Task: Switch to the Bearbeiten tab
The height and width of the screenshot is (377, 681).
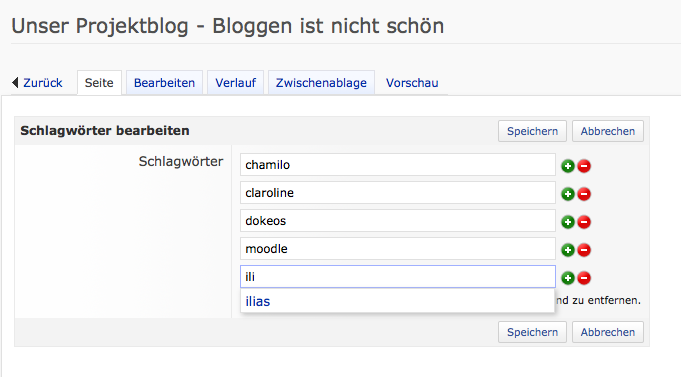Action: coord(164,83)
